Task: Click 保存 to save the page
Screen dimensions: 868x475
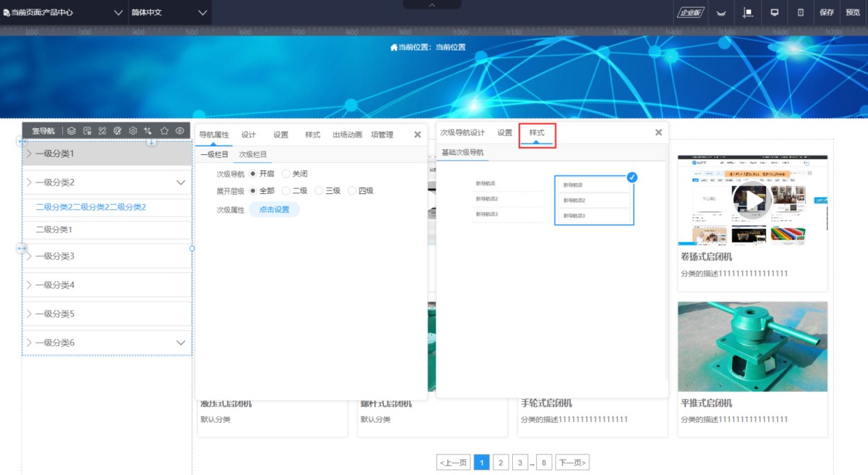Action: (x=827, y=12)
